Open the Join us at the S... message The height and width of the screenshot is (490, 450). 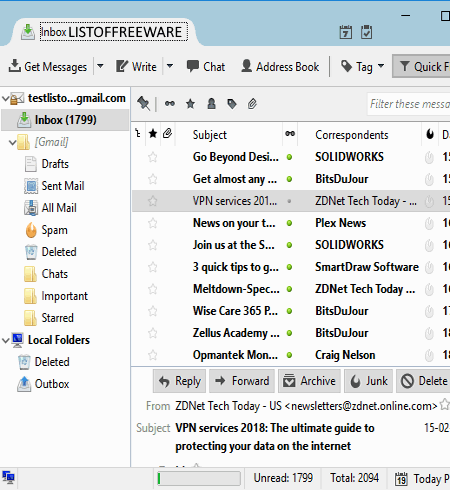click(x=233, y=245)
